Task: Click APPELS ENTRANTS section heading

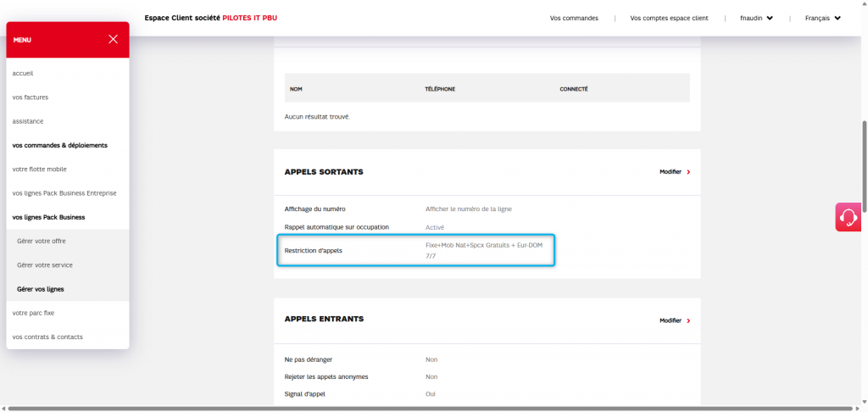Action: click(324, 319)
